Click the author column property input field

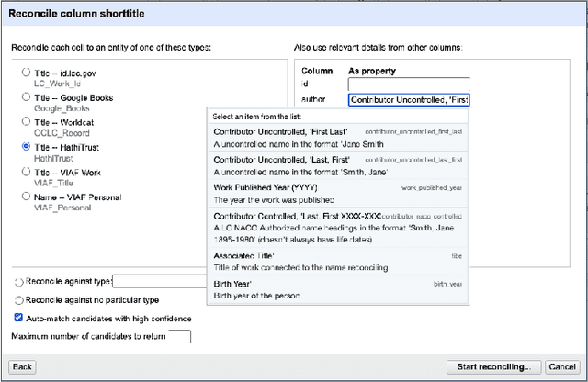(409, 100)
